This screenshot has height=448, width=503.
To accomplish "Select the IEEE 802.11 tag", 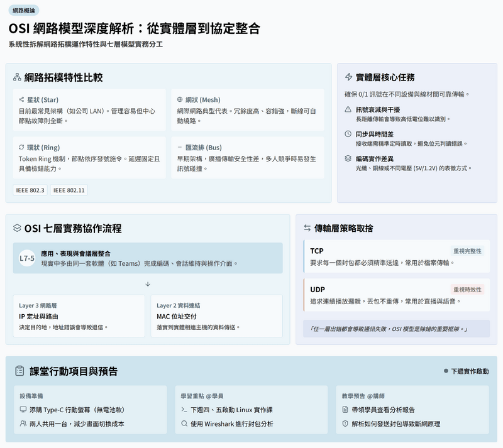I will [x=69, y=190].
